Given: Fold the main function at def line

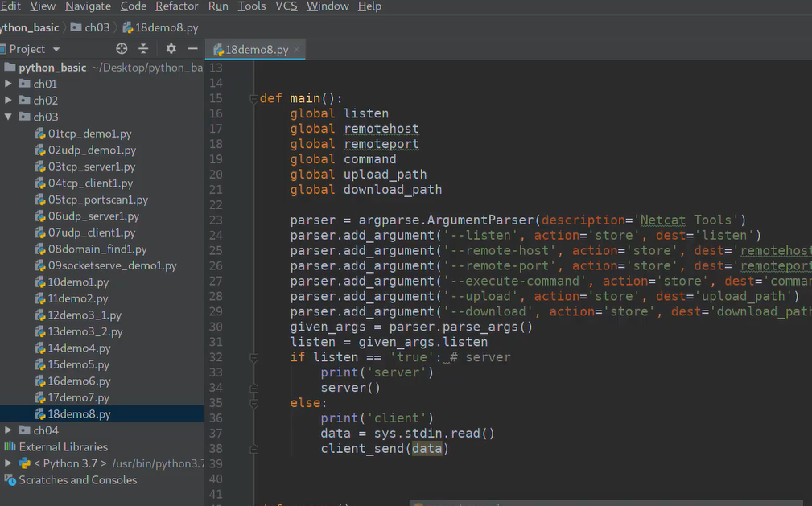Looking at the screenshot, I should pos(253,98).
